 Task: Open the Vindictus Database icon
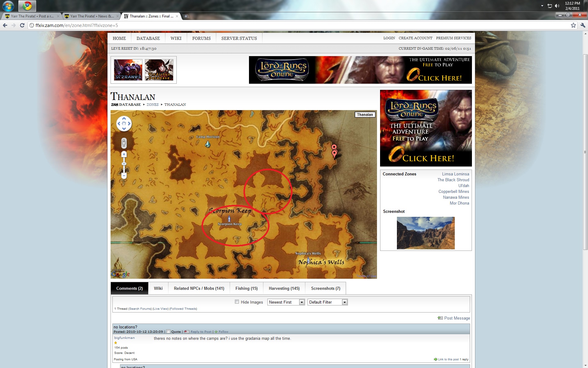pos(159,70)
